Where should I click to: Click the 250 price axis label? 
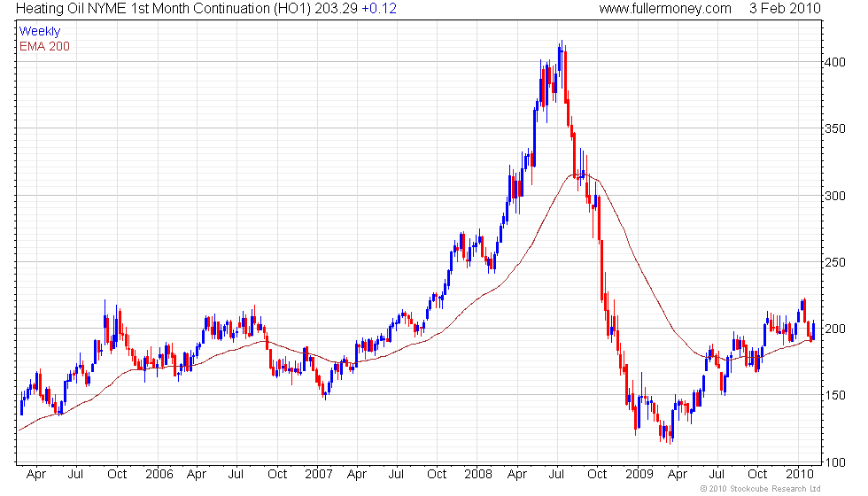click(834, 262)
